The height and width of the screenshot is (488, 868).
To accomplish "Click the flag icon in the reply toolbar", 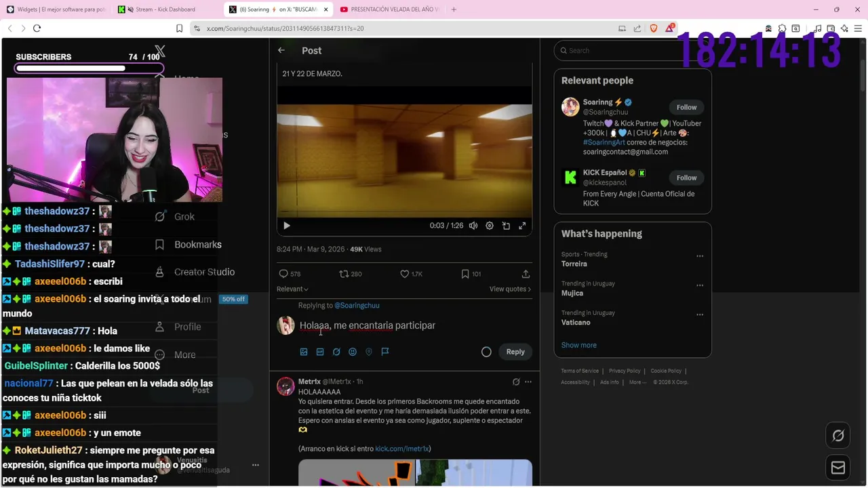I will point(385,352).
